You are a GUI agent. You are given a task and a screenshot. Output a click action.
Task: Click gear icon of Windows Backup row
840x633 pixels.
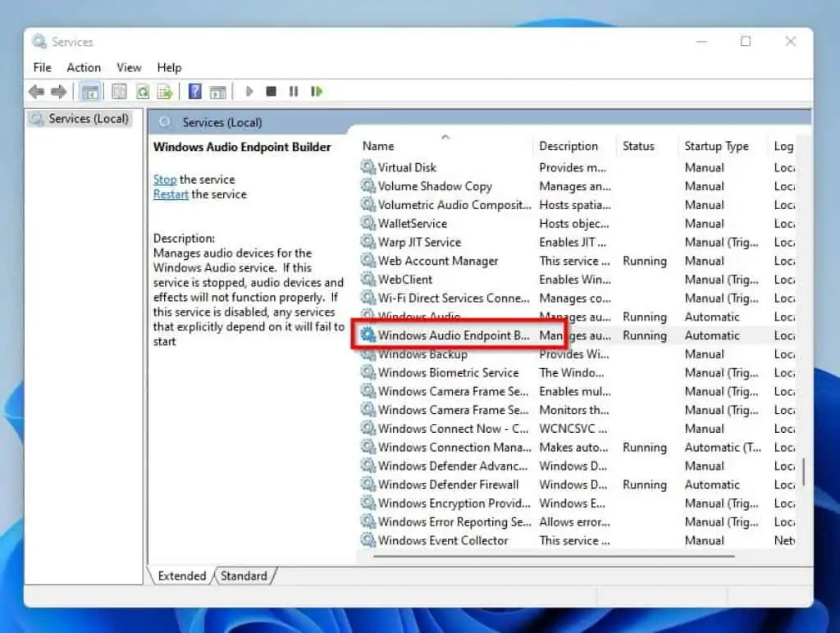tap(368, 354)
